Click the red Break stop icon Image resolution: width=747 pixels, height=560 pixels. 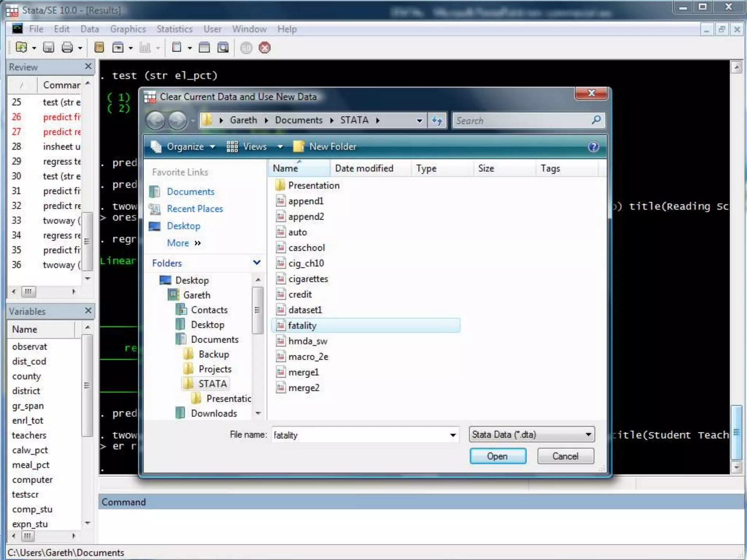click(264, 48)
